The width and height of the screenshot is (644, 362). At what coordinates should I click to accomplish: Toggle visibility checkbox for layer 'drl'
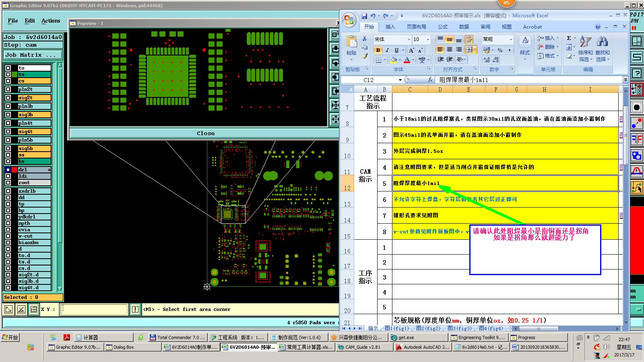coord(8,170)
